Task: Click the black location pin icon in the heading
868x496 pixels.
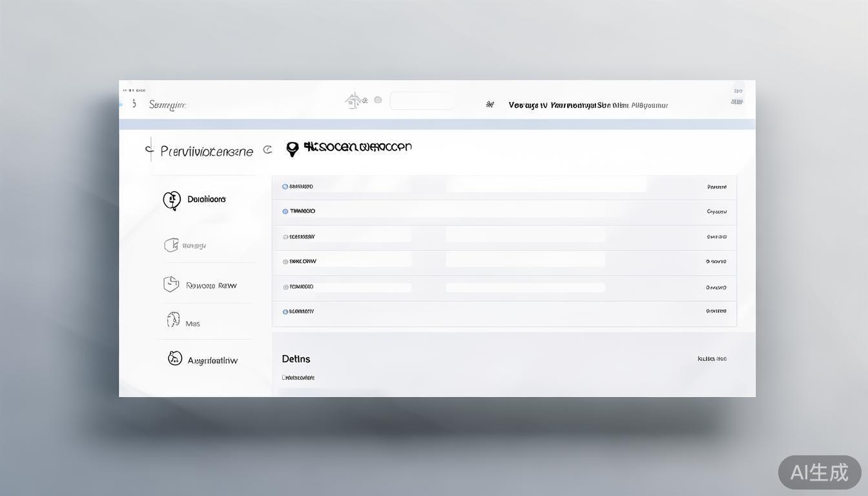Action: point(293,149)
